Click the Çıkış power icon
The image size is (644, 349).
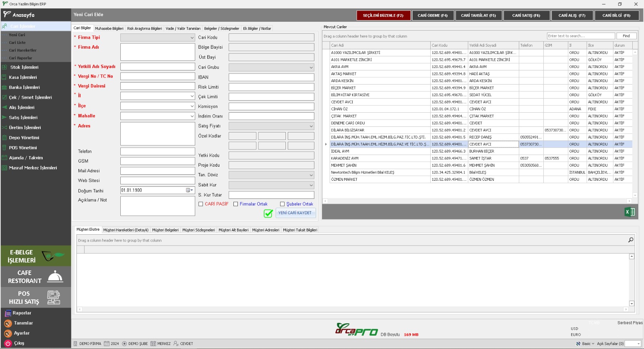click(8, 343)
